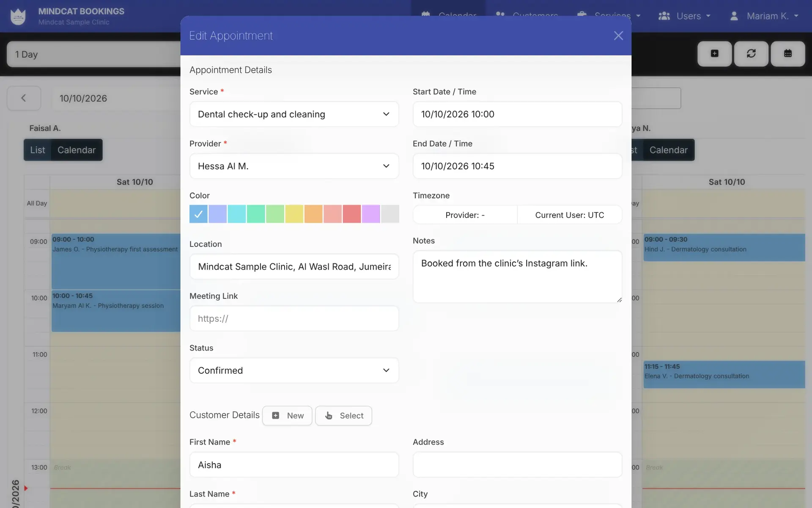Click the Notes text area
The image size is (812, 508).
coord(517,276)
